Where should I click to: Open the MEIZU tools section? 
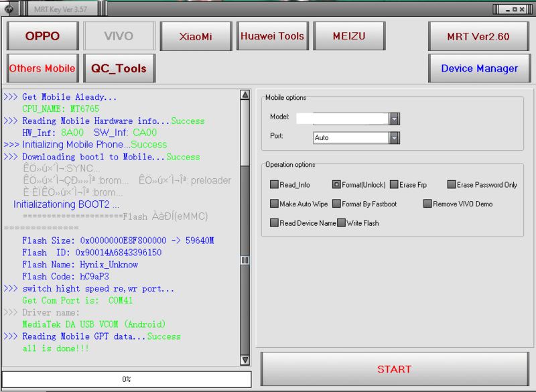349,36
